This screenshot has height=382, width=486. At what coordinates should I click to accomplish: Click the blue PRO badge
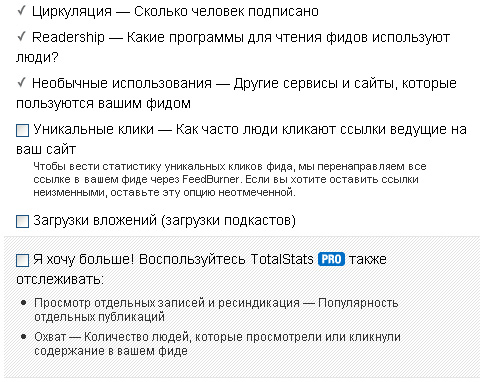click(331, 259)
